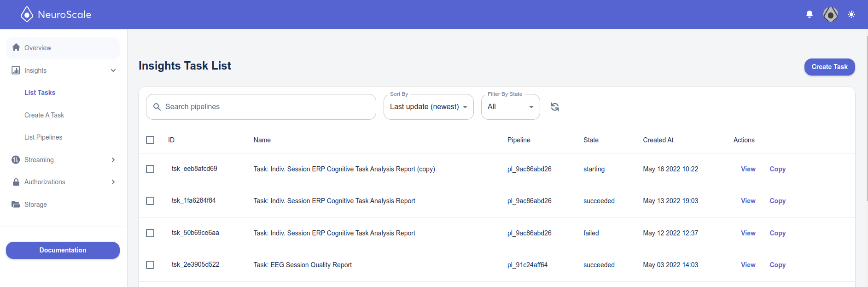Go to List Pipelines in sidebar
This screenshot has width=868, height=287.
coord(43,137)
